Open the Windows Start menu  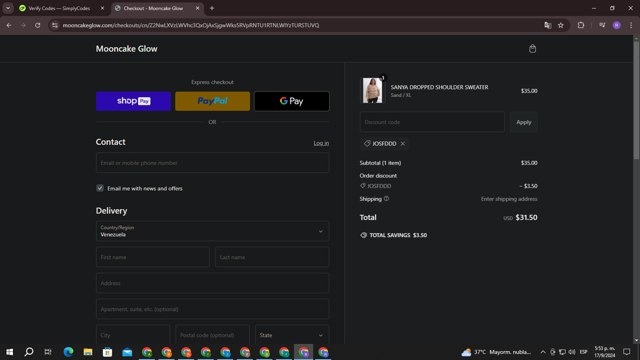click(x=9, y=352)
